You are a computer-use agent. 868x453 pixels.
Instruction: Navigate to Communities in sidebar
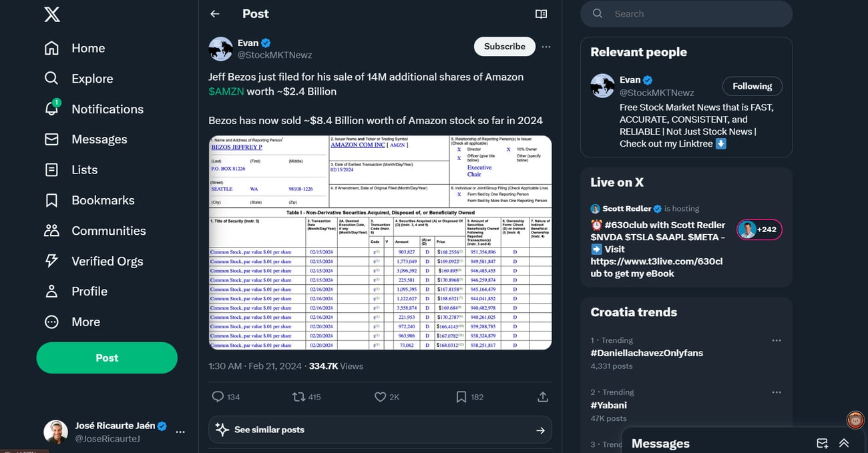pyautogui.click(x=52, y=231)
